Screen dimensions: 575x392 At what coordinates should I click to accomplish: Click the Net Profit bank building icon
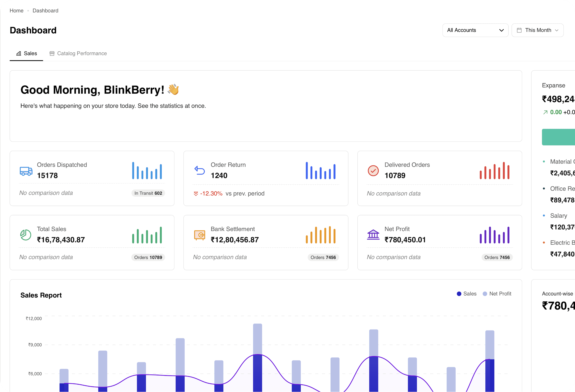point(373,235)
